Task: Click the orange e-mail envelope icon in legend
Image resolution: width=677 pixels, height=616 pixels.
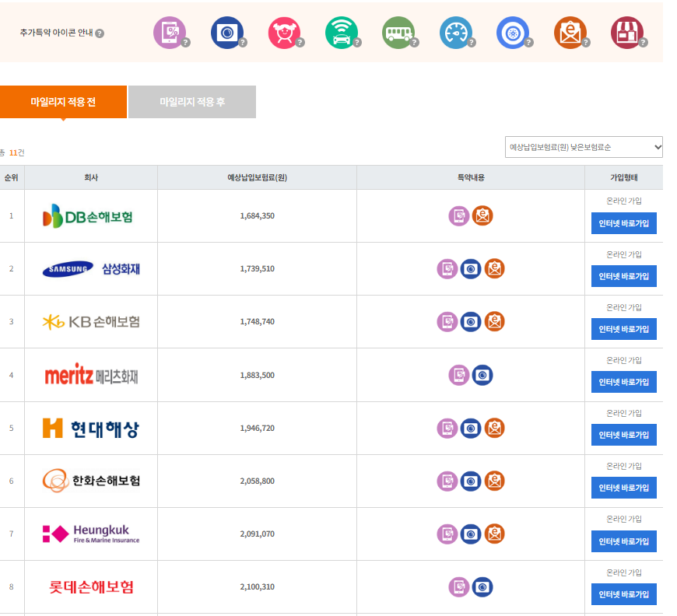Action: point(570,33)
